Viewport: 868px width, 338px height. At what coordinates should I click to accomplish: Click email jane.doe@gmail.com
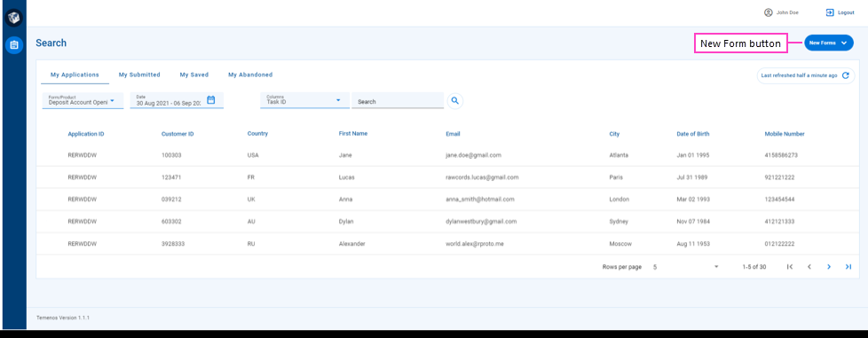pos(473,155)
